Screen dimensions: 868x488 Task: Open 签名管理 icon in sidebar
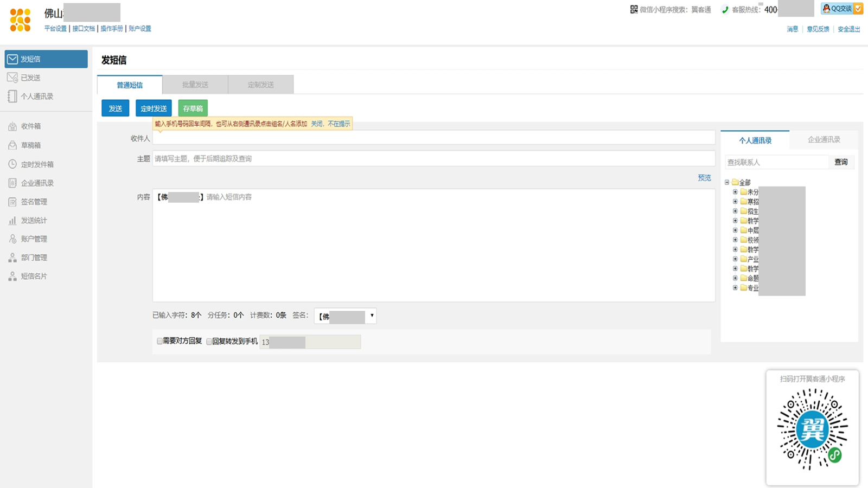[12, 202]
